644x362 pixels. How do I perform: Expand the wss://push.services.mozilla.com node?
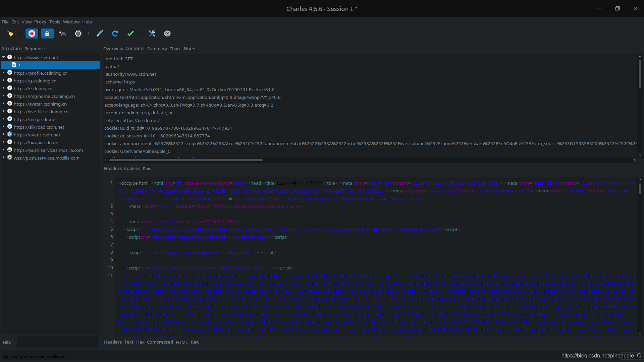(3, 158)
